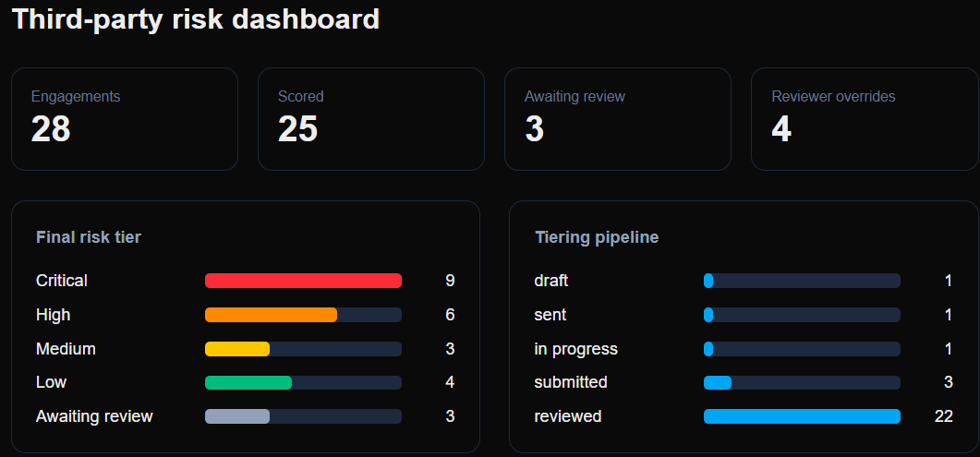Select the draft stage label
This screenshot has height=457, width=980.
551,281
